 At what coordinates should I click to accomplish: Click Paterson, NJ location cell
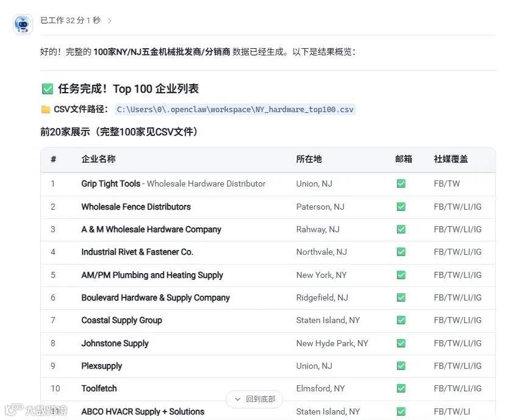point(320,207)
